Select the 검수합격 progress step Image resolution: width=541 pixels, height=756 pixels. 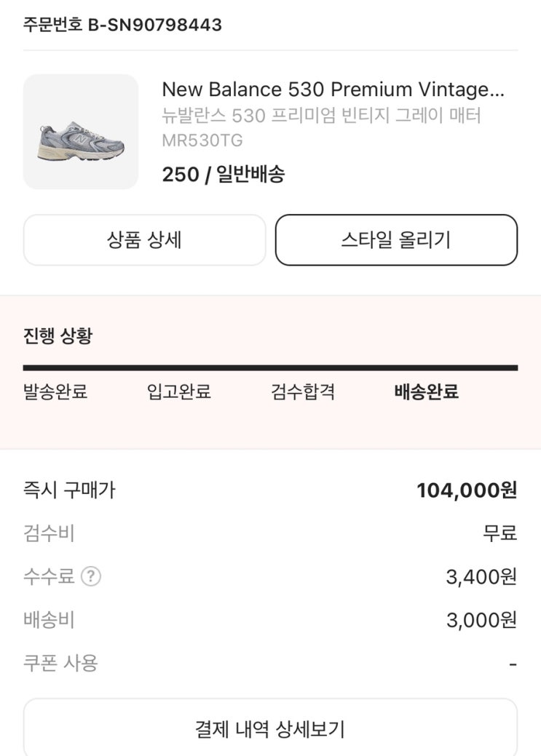(303, 392)
